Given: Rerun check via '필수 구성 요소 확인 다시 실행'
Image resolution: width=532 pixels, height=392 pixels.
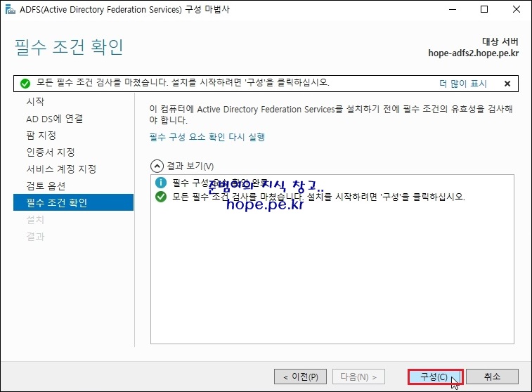Looking at the screenshot, I should (207, 137).
